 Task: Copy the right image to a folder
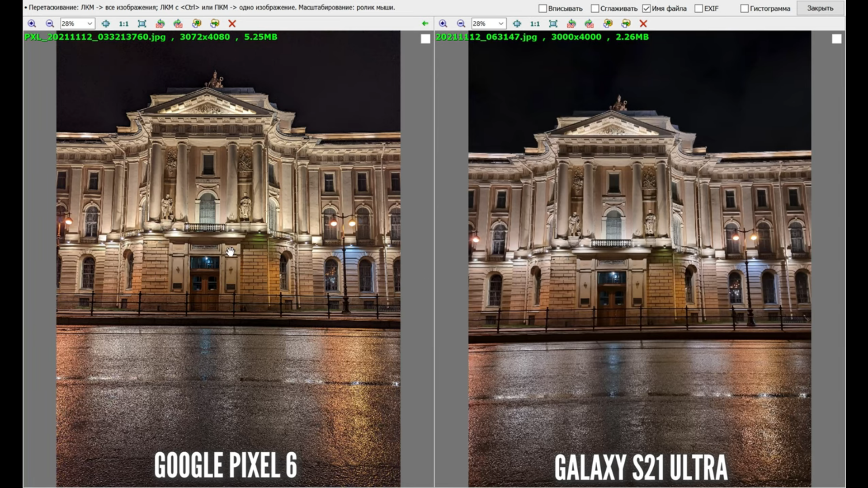[608, 23]
